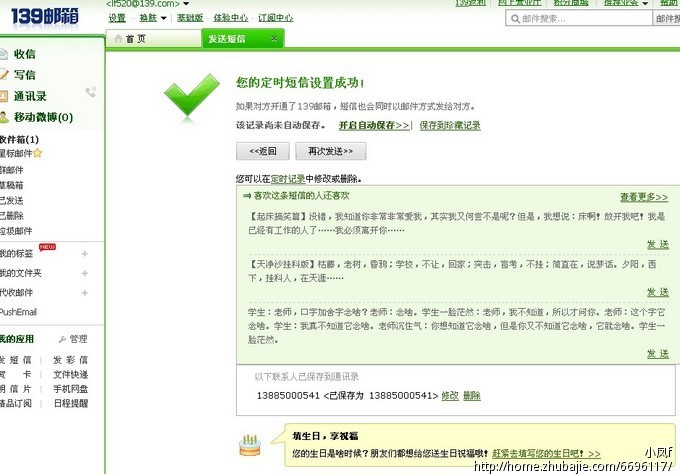Open the 定时记录 link
Screen dimensions: 680x474
click(288, 179)
